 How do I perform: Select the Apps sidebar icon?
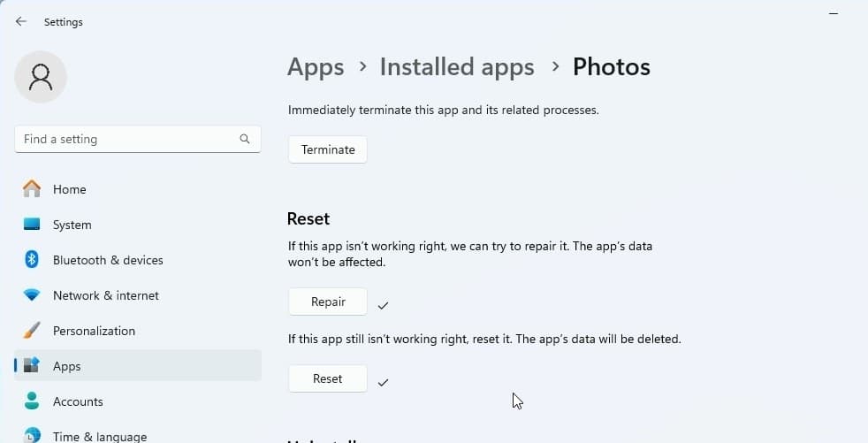coord(32,366)
